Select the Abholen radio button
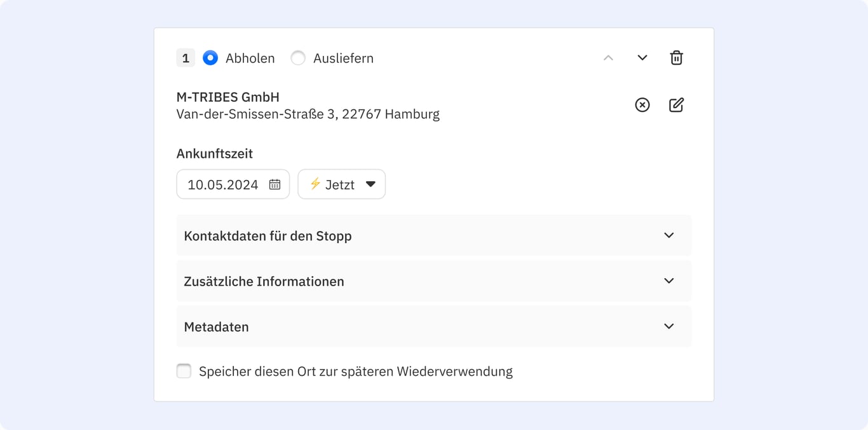The height and width of the screenshot is (430, 868). click(210, 58)
